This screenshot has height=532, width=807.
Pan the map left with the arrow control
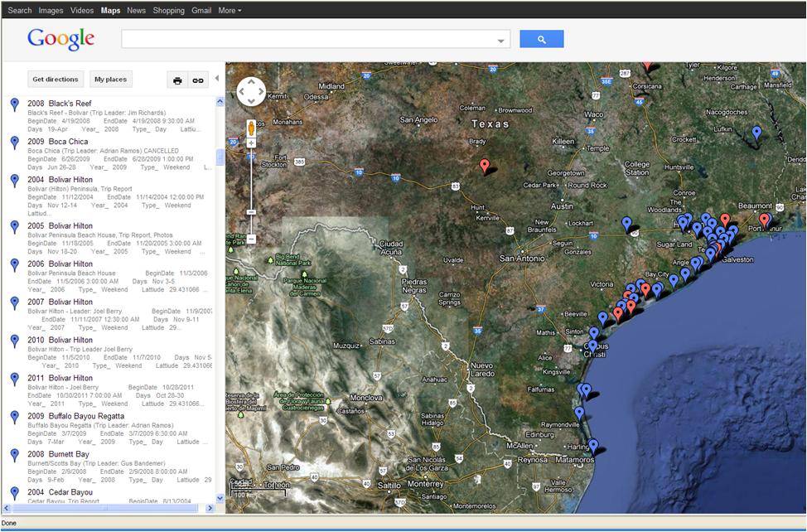[x=242, y=92]
